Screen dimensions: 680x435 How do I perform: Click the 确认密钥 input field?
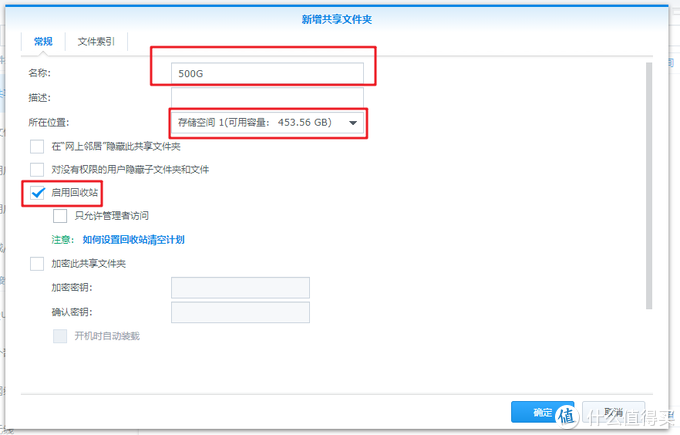(240, 312)
